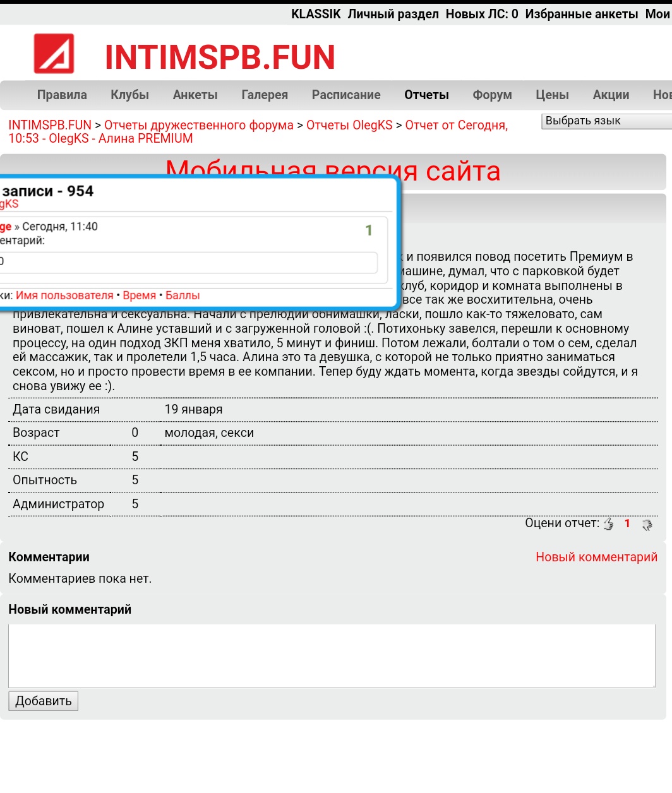Switch to the Форум section

(492, 95)
